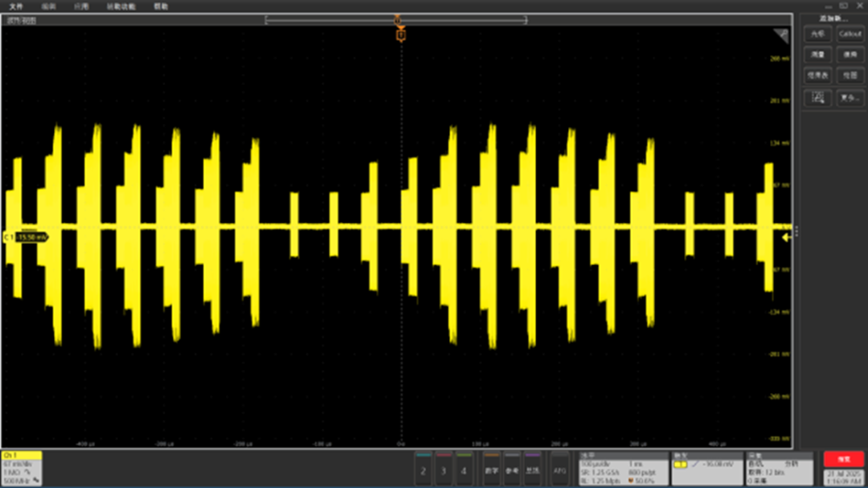Click the yellow trigger level arrow at right
The image size is (868, 488).
click(x=787, y=237)
